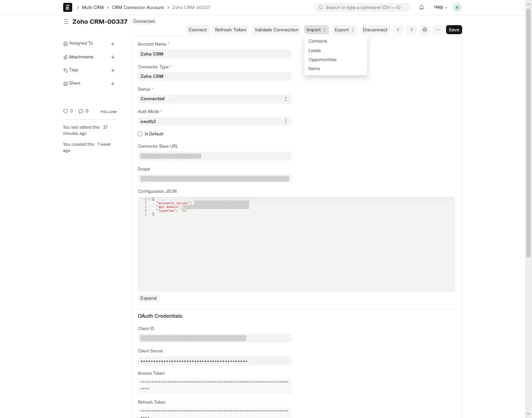Select Opportunities from Import menu
Image resolution: width=532 pixels, height=418 pixels.
pyautogui.click(x=322, y=60)
